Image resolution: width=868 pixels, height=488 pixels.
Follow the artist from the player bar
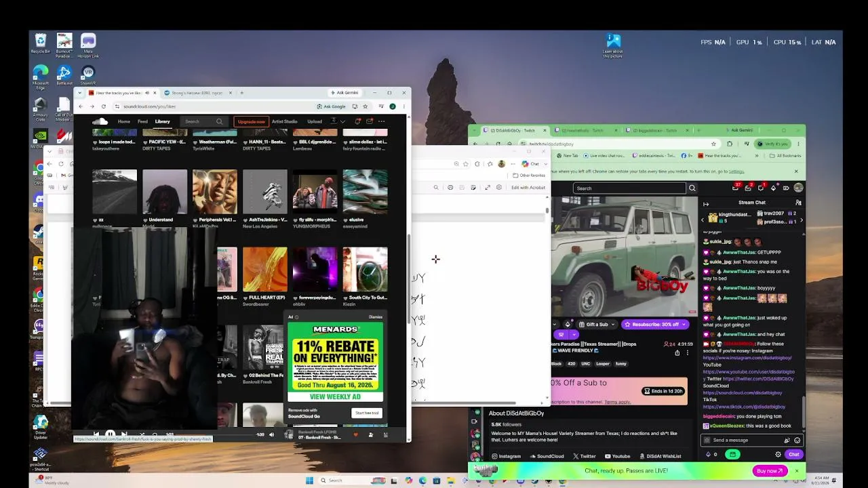point(370,434)
